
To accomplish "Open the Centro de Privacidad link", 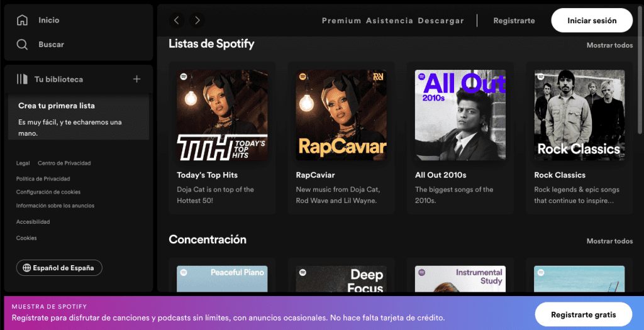I will (64, 163).
